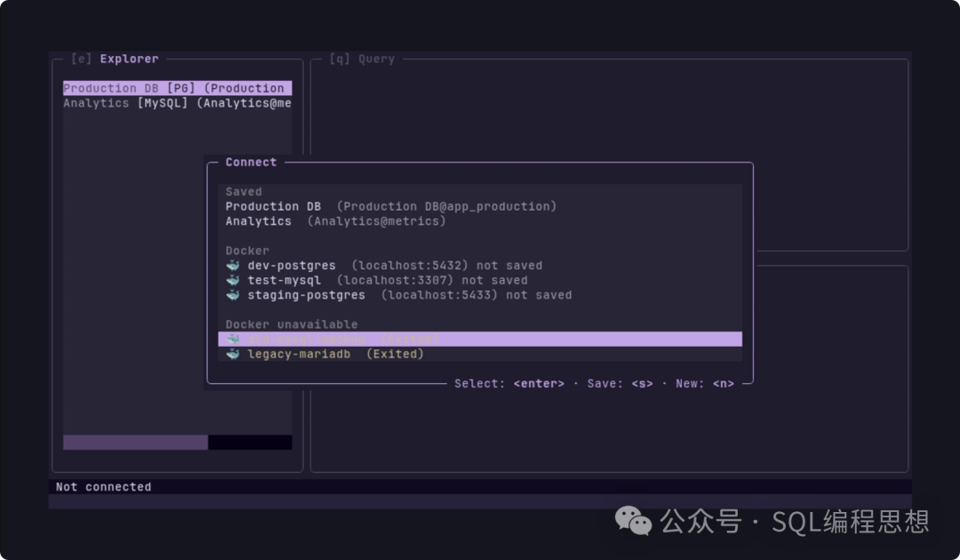This screenshot has height=560, width=960.
Task: Click the <n> New connection hint
Action: click(x=724, y=384)
